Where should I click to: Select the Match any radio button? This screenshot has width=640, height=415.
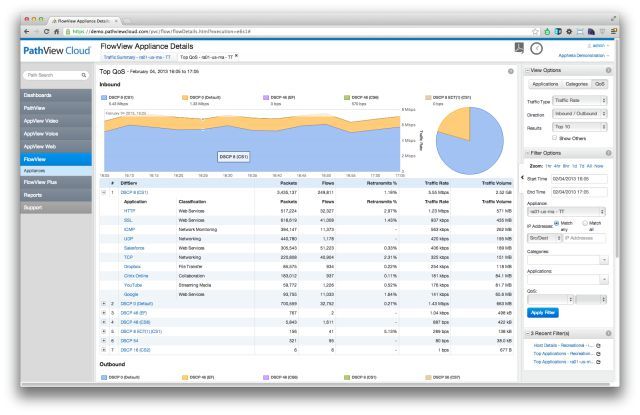[556, 223]
